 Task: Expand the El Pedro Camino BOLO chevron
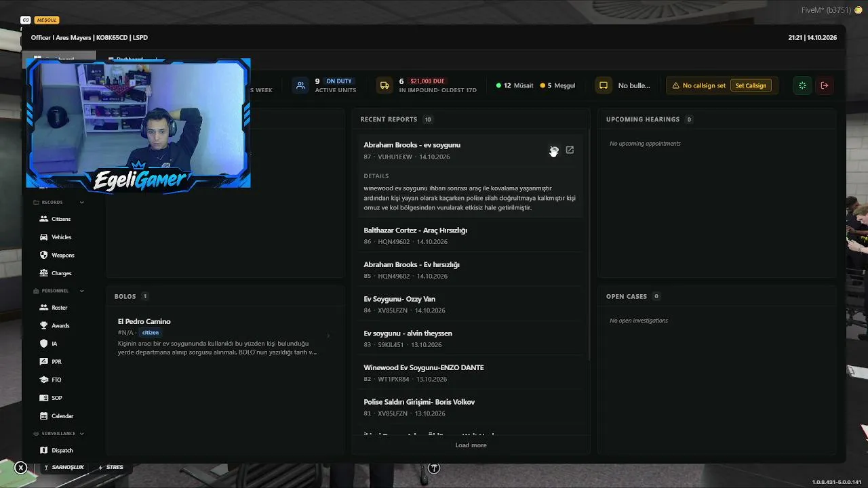pos(329,335)
